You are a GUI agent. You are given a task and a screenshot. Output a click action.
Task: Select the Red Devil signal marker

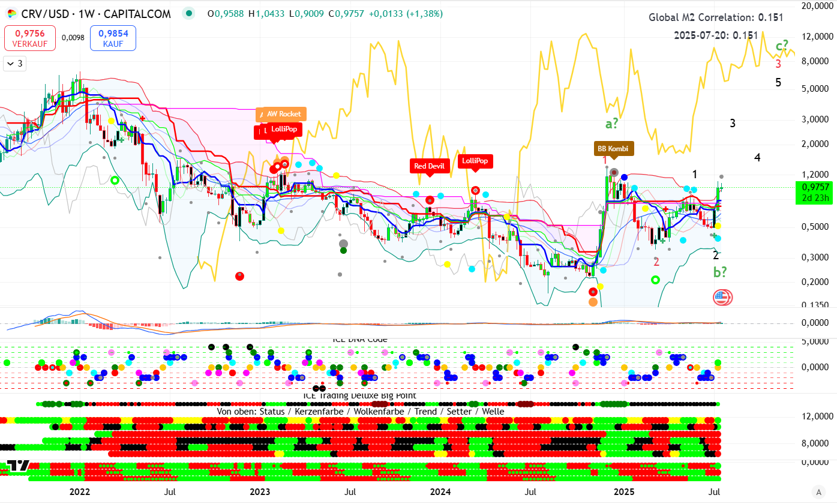[x=430, y=166]
